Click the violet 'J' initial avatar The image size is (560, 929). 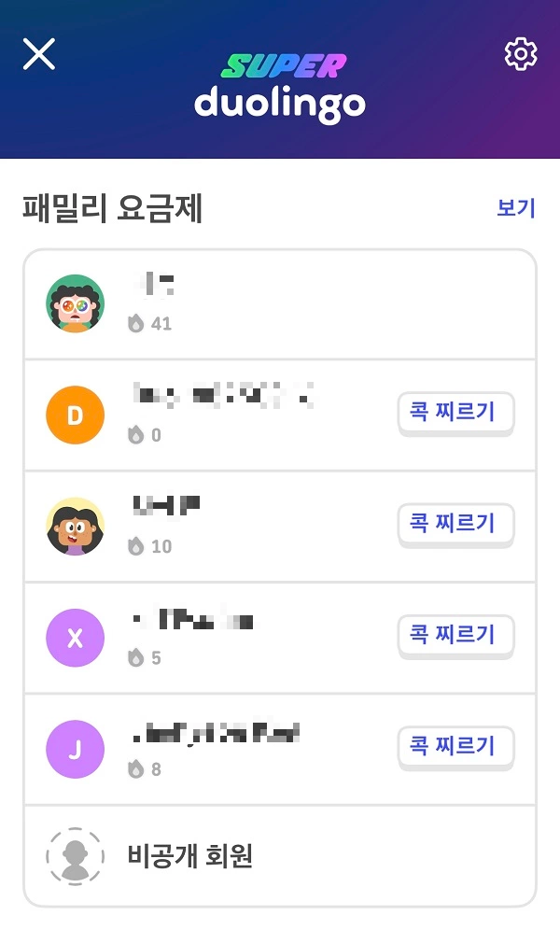coord(75,749)
